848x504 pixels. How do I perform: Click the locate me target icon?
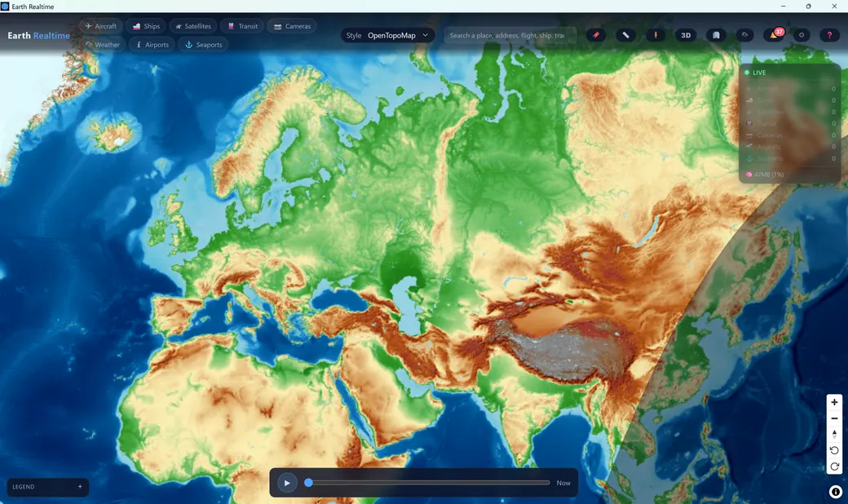[x=802, y=35]
